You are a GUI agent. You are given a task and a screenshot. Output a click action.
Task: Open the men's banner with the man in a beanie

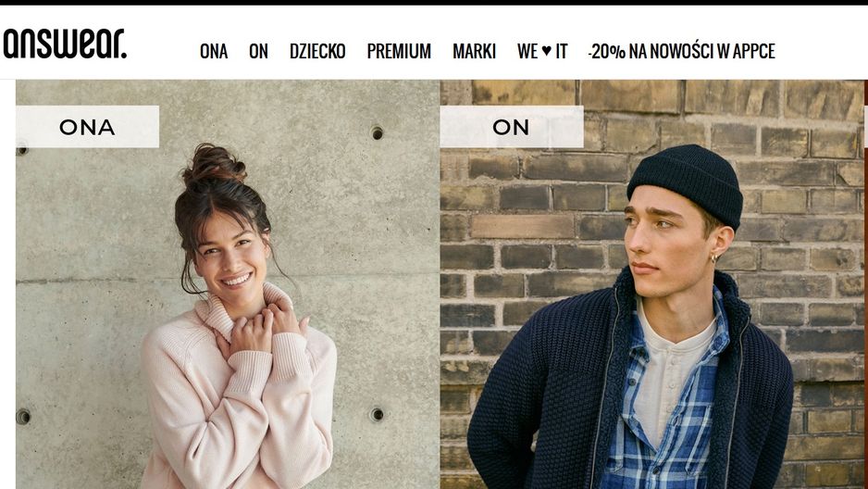[x=651, y=284]
